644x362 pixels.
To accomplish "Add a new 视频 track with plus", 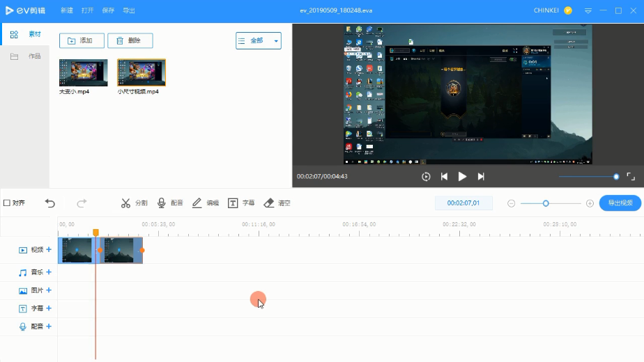I will click(49, 249).
